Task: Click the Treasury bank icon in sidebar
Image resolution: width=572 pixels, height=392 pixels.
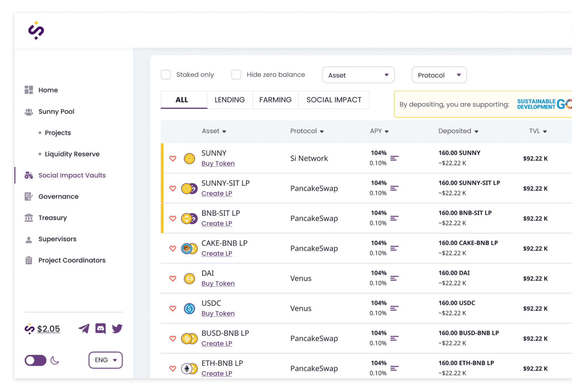Action: (29, 218)
